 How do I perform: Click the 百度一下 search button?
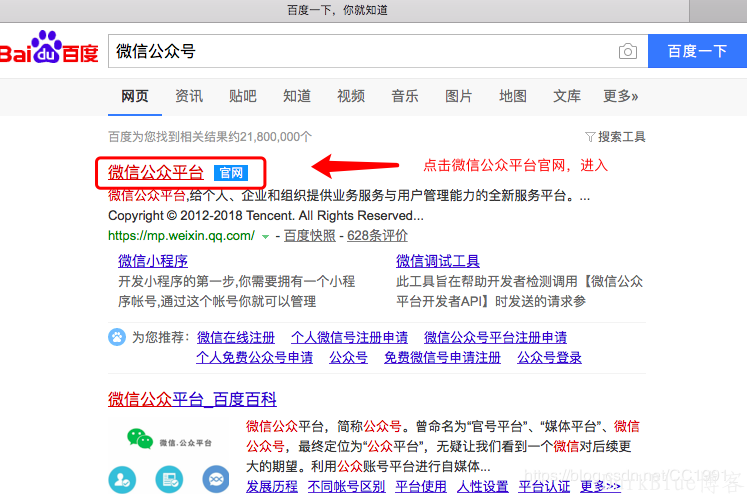[697, 51]
